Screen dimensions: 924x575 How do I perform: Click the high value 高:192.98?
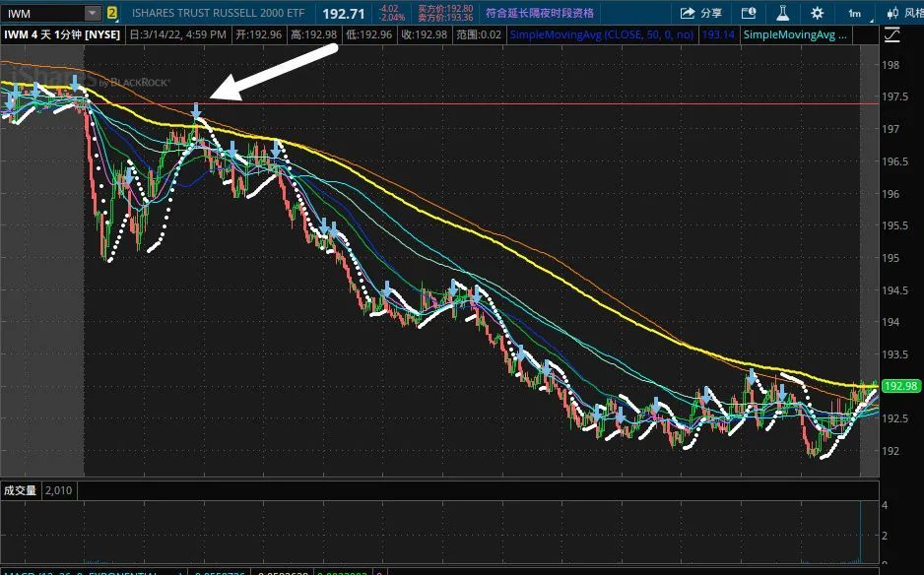click(313, 34)
